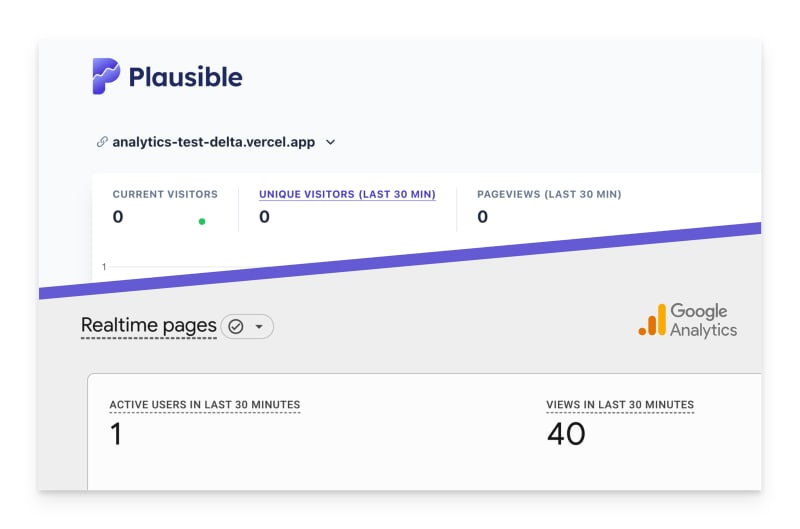Click the Plausible wordmark text
Screen dimensions: 800x529
pyautogui.click(x=185, y=77)
